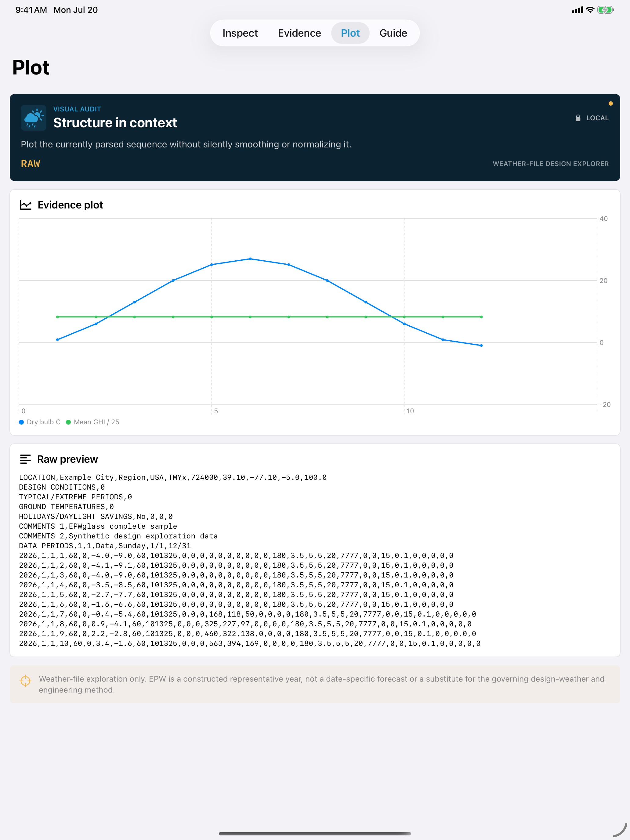
Task: Click the Evidence plot chart icon
Action: click(x=25, y=205)
